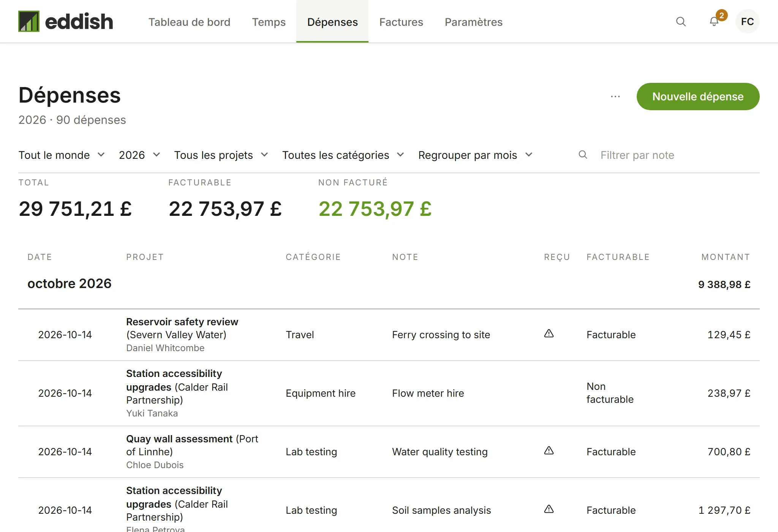Select the Flow meter hire note
The image size is (778, 532).
coord(428,393)
